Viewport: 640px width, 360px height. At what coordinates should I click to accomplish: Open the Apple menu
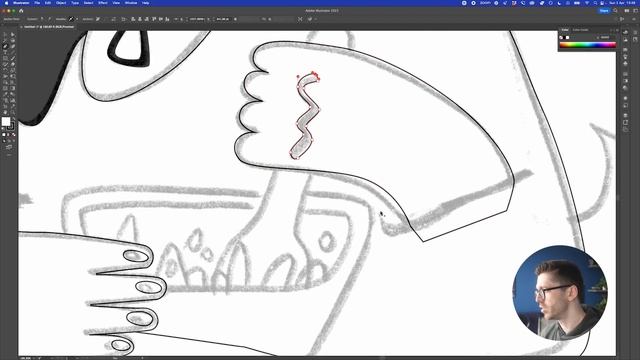pos(6,3)
